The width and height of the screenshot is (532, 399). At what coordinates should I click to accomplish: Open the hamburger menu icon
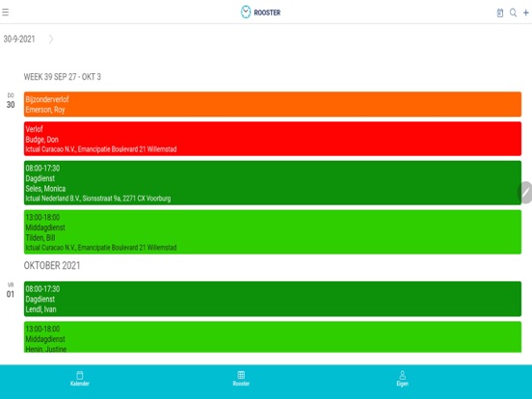tap(5, 13)
